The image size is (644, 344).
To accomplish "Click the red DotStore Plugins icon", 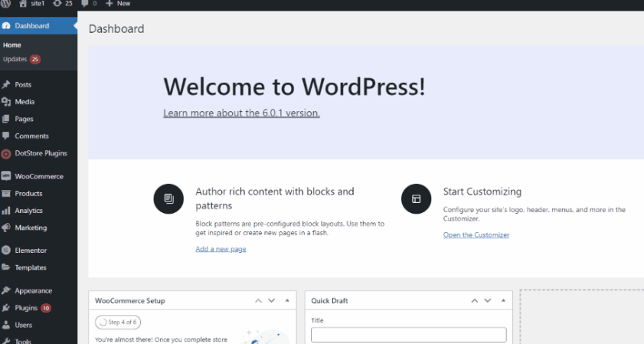I will [6, 154].
